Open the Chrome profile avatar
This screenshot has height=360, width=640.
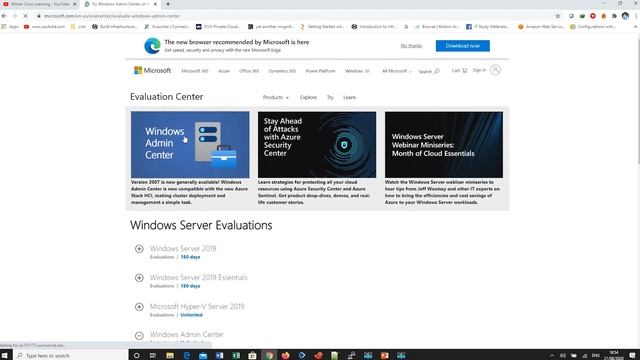click(625, 16)
